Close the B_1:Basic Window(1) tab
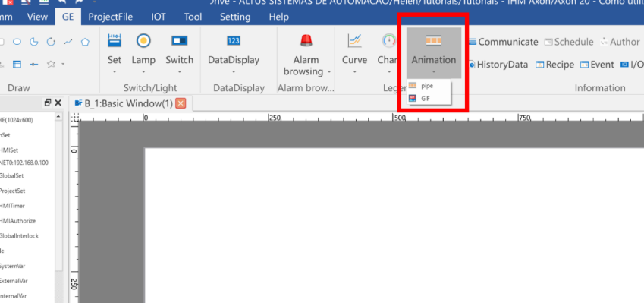The height and width of the screenshot is (303, 644). pyautogui.click(x=181, y=103)
